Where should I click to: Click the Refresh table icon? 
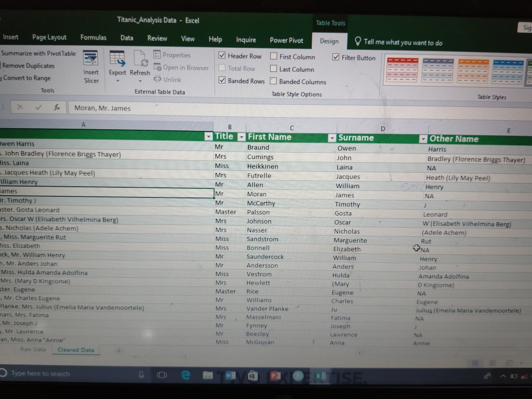[140, 59]
